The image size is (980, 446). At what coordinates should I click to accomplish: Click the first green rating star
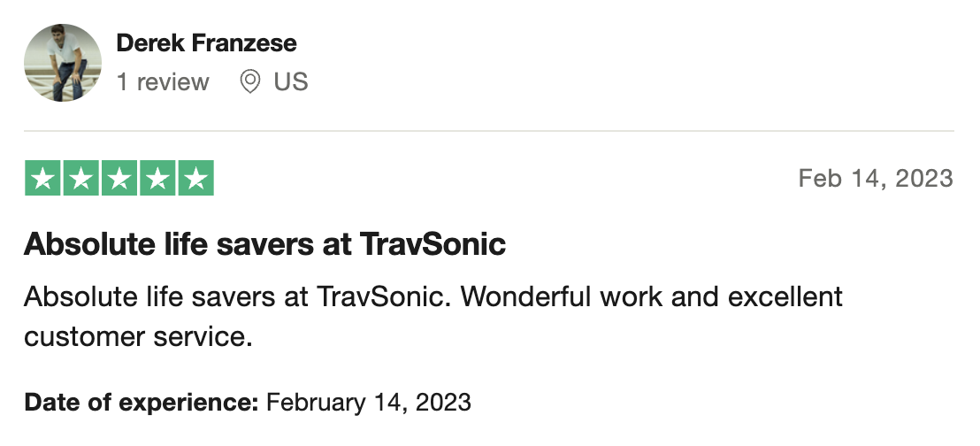point(42,179)
